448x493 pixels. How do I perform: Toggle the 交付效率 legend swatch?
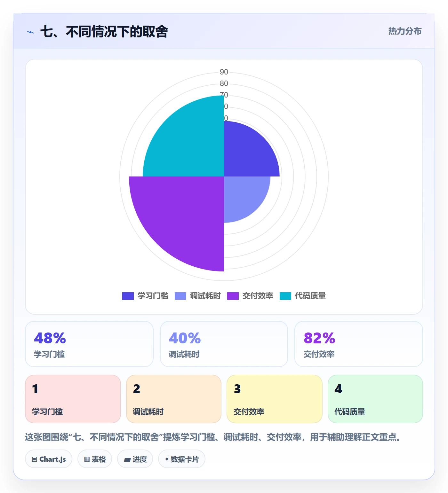[233, 296]
